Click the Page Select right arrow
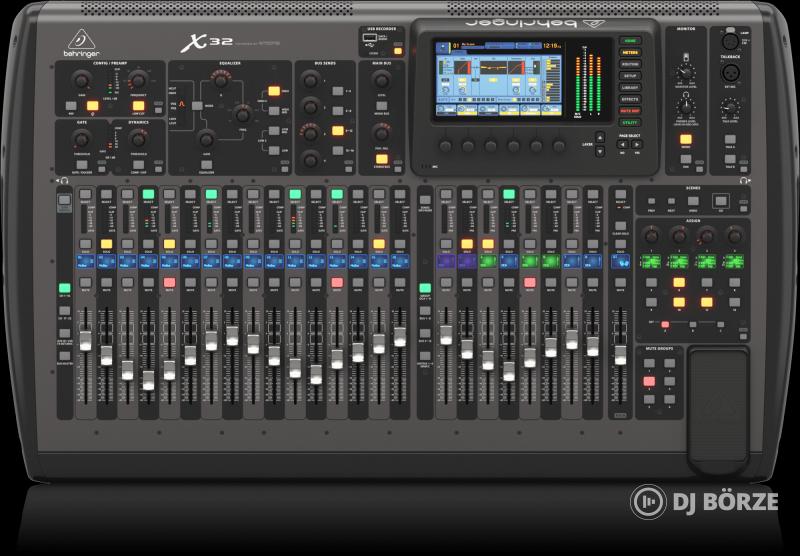The width and height of the screenshot is (800, 556). (637, 144)
